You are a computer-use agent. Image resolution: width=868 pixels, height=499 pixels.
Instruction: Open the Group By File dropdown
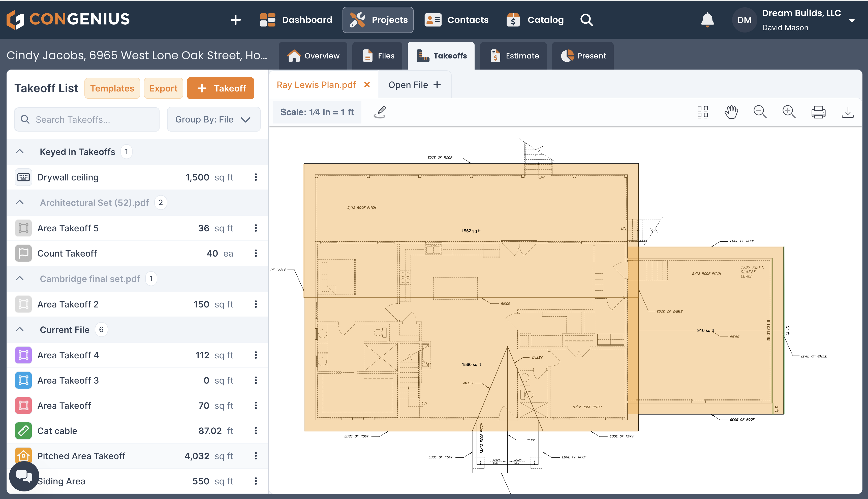pos(213,119)
